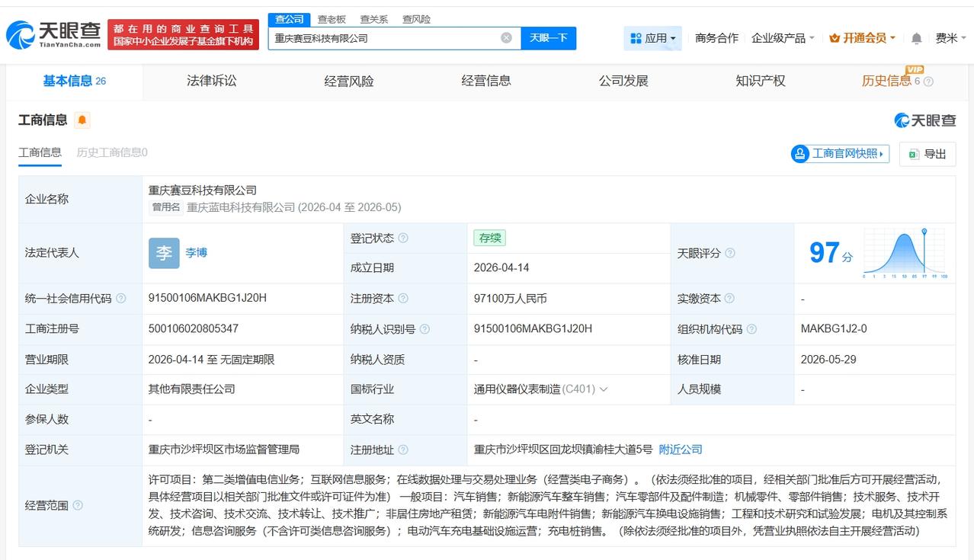The width and height of the screenshot is (974, 560).
Task: Click the help icon next to 注册资本
Action: [403, 299]
